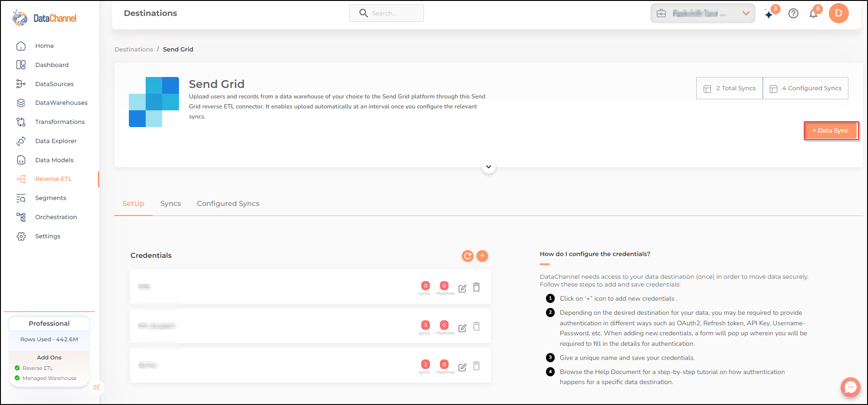868x405 pixels.
Task: Click the + Data Sync button
Action: [x=831, y=131]
